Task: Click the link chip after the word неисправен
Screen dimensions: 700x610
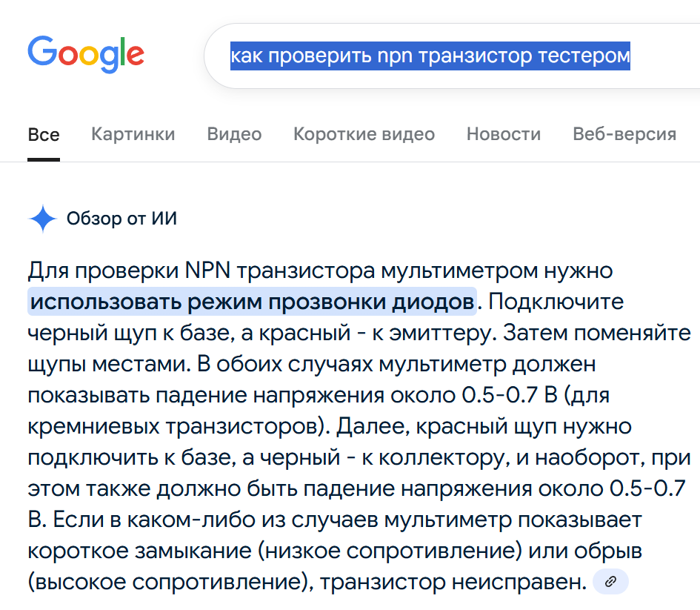Action: coord(610,582)
